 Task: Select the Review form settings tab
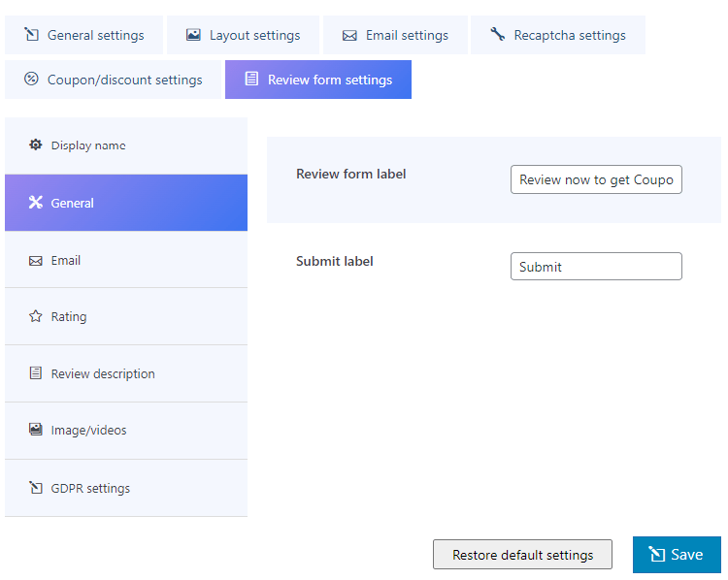318,80
